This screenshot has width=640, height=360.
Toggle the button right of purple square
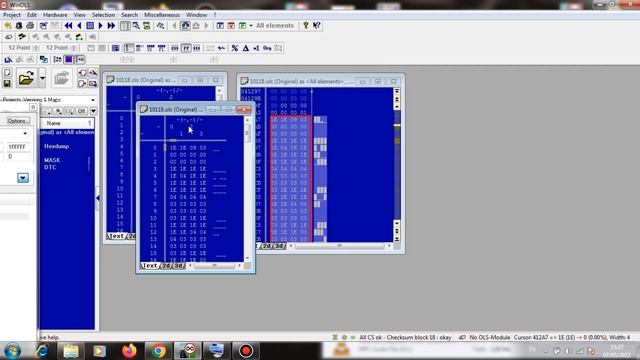click(80, 60)
